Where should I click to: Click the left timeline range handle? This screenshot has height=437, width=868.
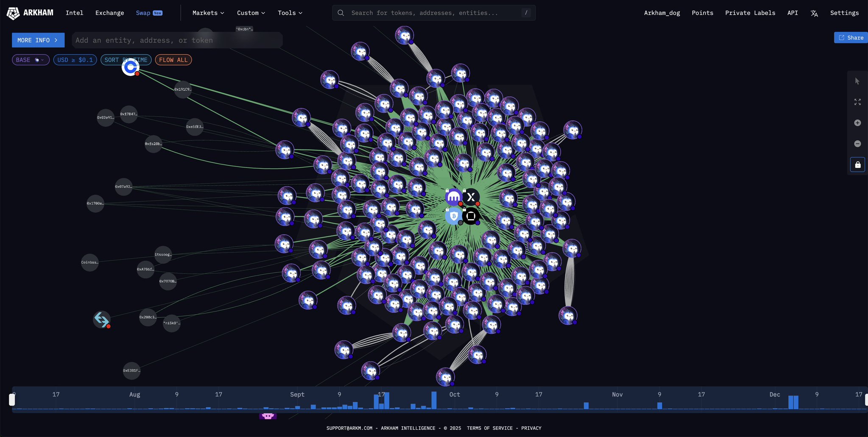12,399
